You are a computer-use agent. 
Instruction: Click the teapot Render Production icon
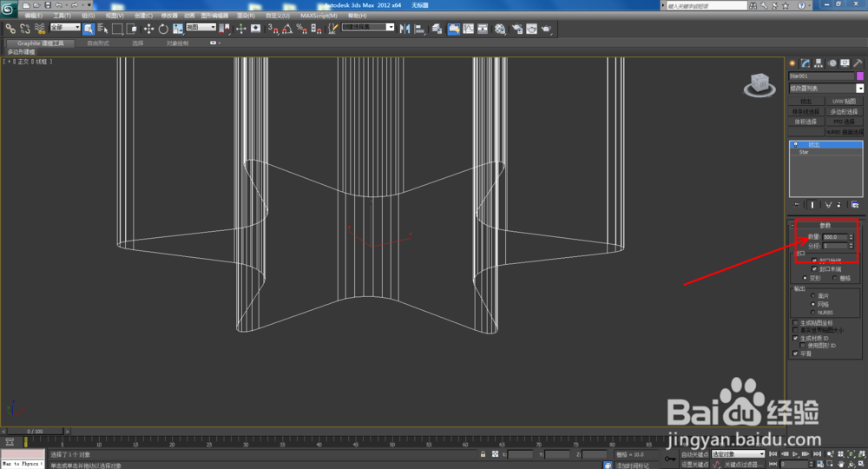click(546, 29)
